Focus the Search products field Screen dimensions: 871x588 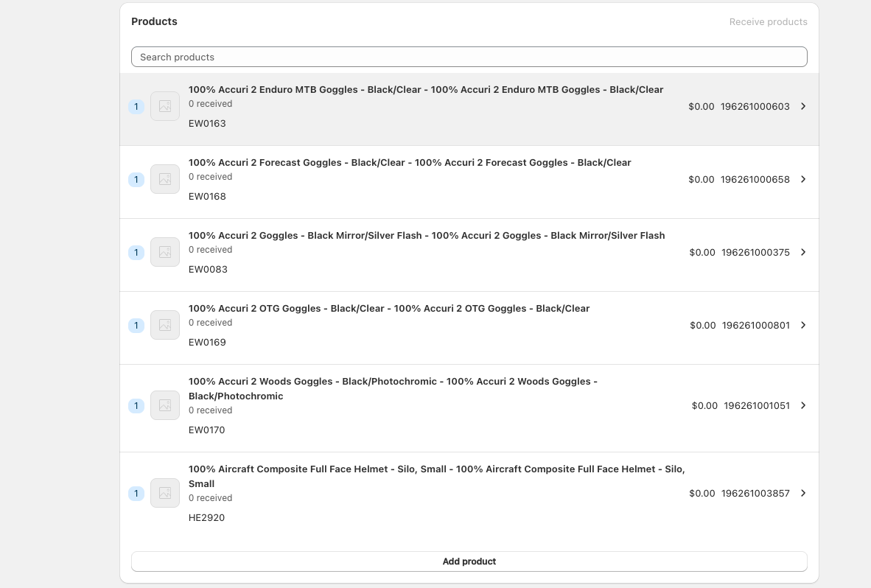click(x=469, y=57)
